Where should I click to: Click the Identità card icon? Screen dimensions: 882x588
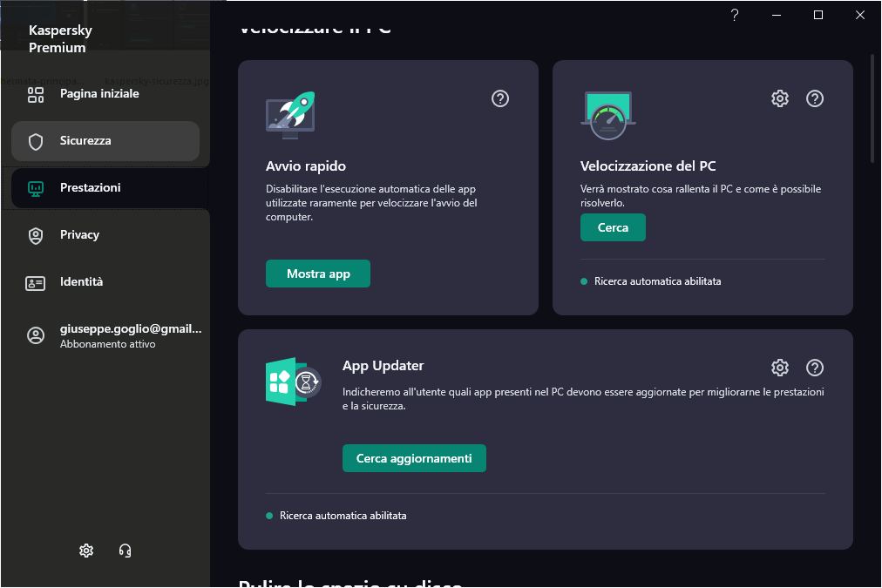tap(36, 283)
